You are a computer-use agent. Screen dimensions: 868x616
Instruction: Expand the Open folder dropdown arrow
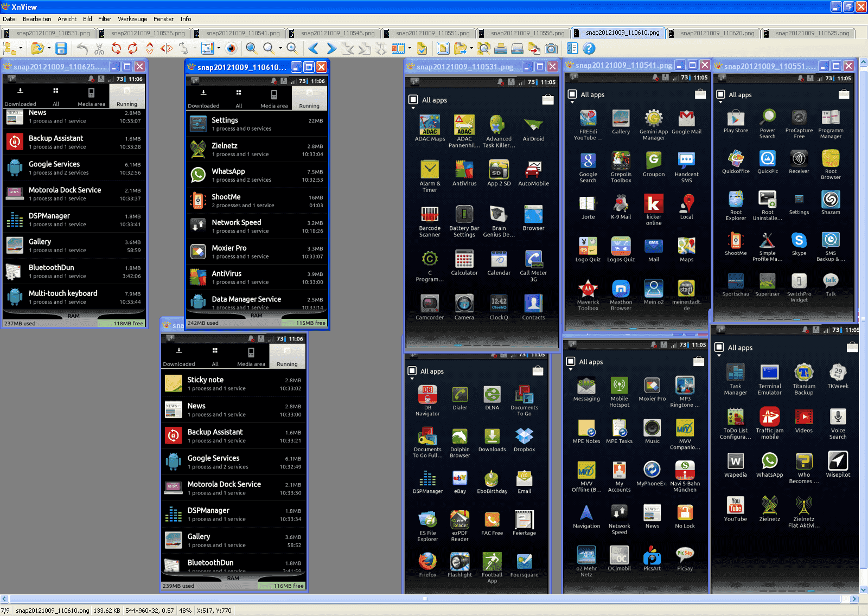coord(48,49)
